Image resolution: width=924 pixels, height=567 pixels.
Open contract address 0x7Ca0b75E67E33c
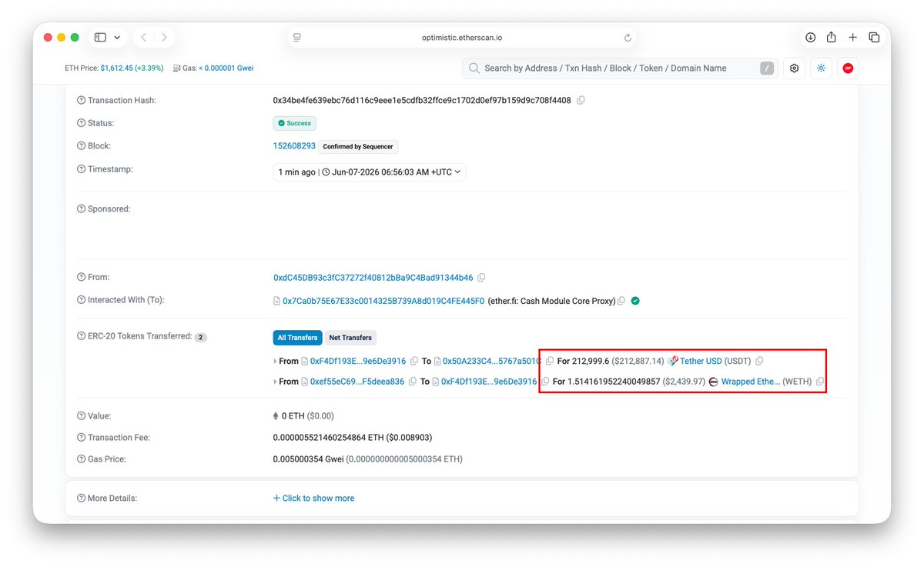(383, 301)
